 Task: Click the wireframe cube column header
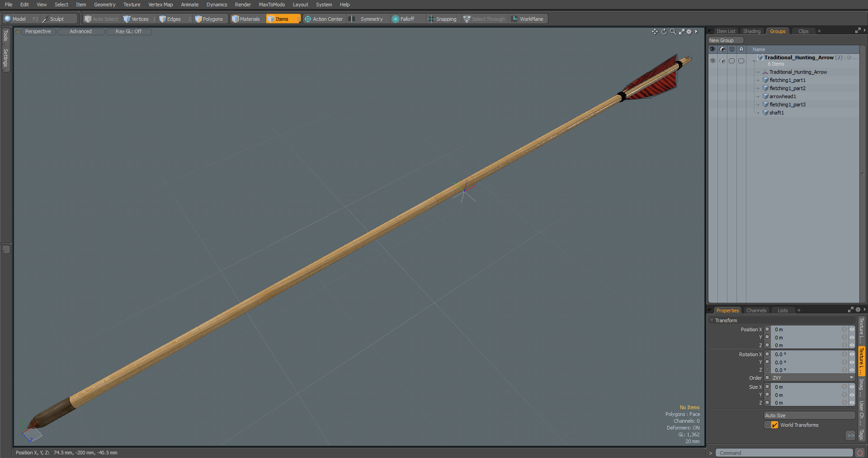731,49
